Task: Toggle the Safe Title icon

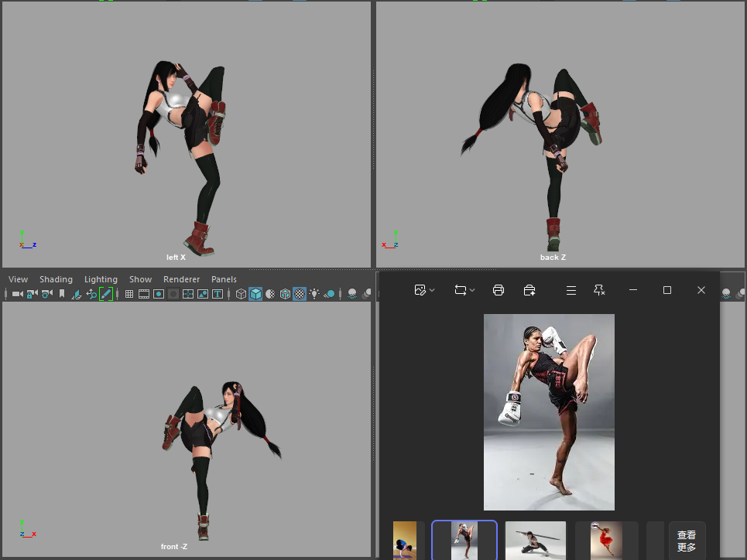Action: click(x=218, y=294)
